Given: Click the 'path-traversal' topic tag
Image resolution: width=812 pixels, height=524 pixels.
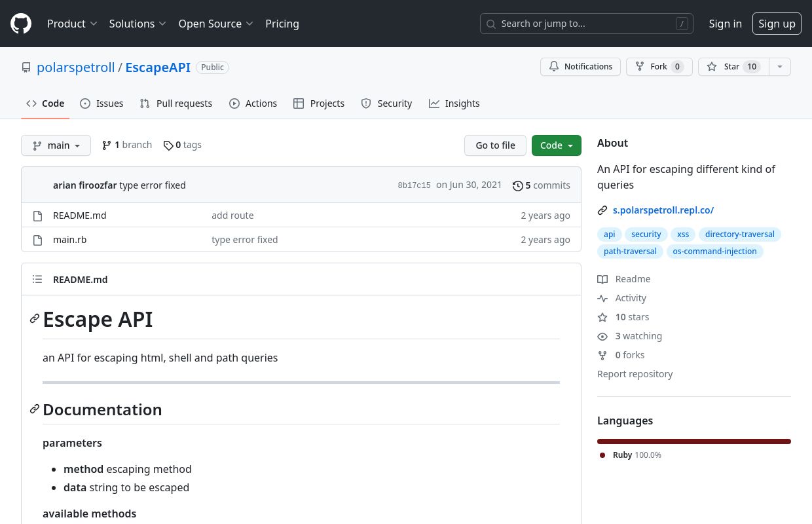Looking at the screenshot, I should tap(630, 252).
